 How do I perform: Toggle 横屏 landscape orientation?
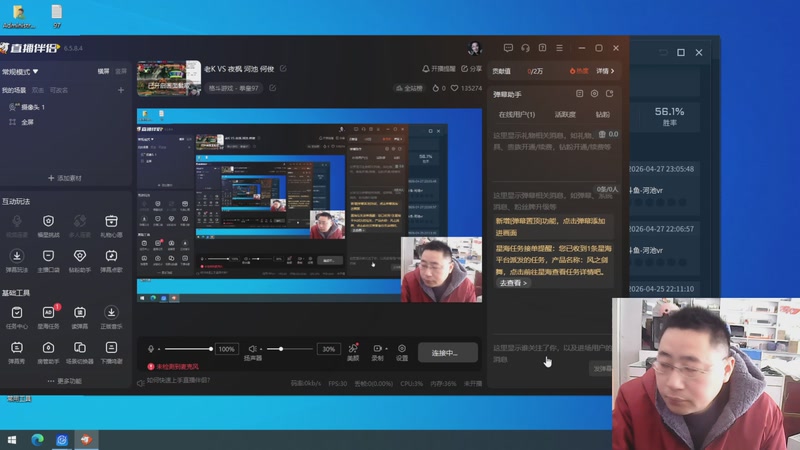pyautogui.click(x=104, y=71)
